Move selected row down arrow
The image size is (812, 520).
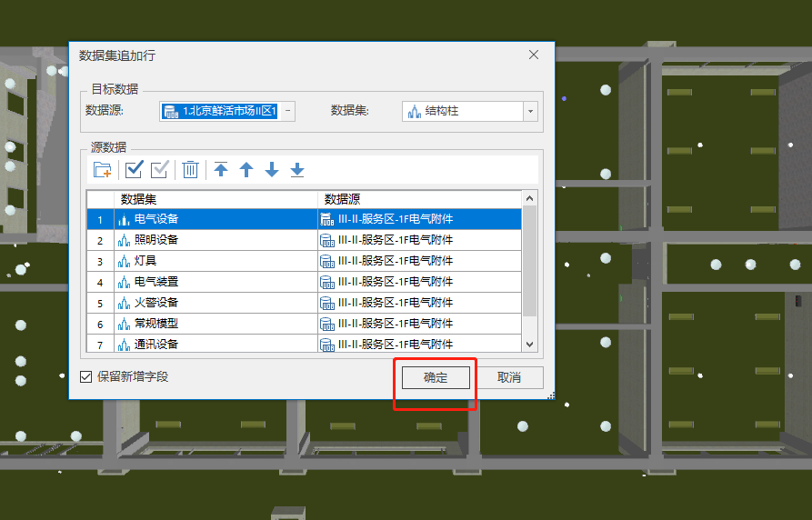(272, 169)
